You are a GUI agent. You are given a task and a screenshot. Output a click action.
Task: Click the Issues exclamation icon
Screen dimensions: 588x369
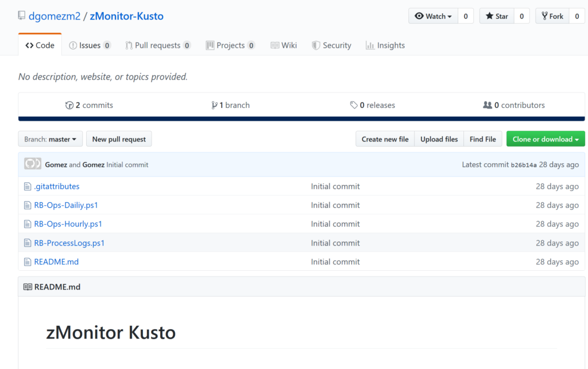pos(73,45)
